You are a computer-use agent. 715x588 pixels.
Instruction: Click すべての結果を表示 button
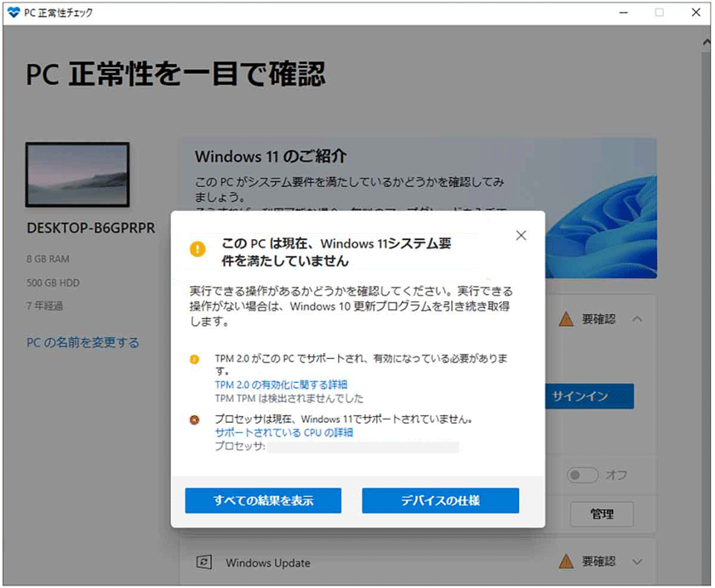pyautogui.click(x=263, y=500)
